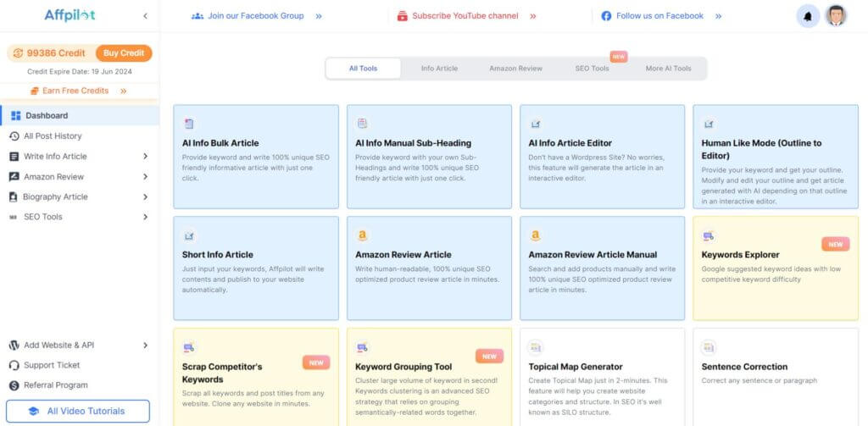Click the Sentence Correction card icon
868x426 pixels.
pos(709,347)
